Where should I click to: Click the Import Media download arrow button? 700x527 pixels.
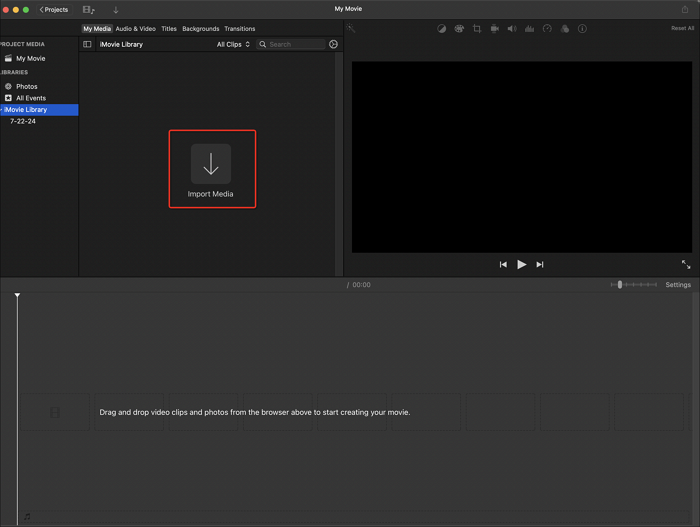[x=211, y=163]
